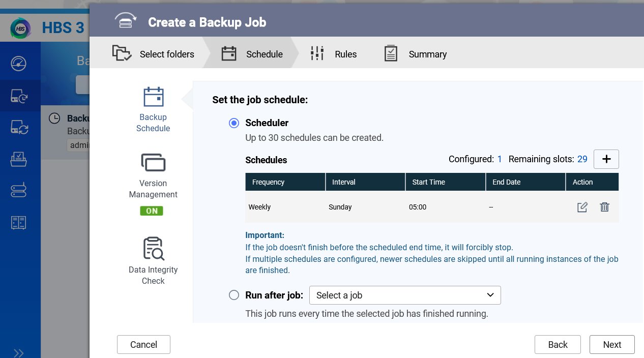This screenshot has width=644, height=358.
Task: Open the Summary step
Action: pos(415,54)
